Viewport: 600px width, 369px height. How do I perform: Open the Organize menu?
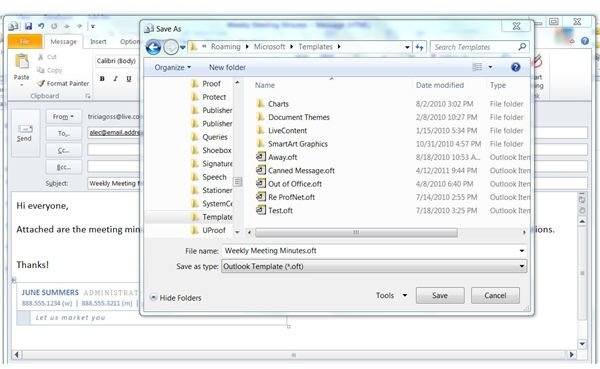pos(172,67)
